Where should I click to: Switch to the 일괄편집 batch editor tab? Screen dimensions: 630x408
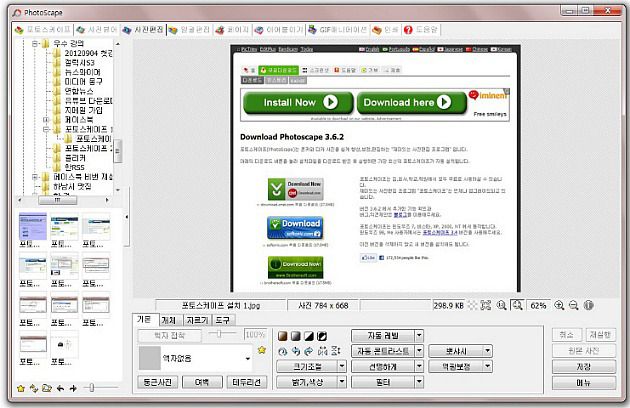click(x=189, y=30)
